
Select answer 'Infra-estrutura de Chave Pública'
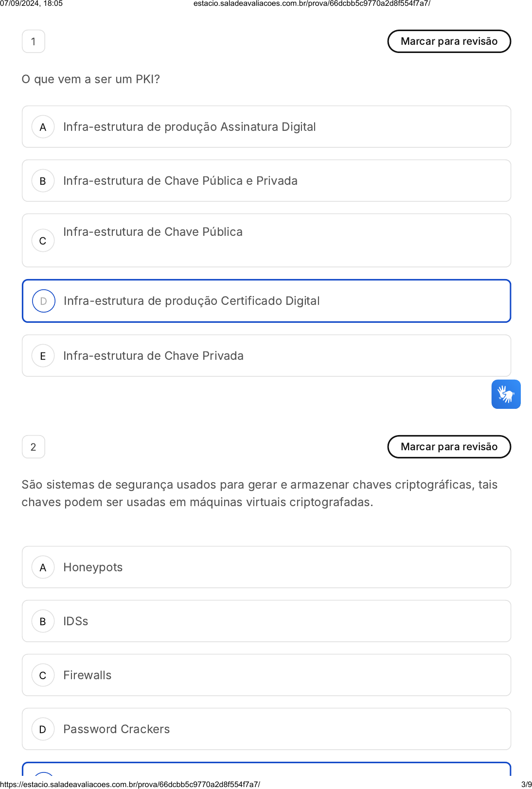coord(153,232)
